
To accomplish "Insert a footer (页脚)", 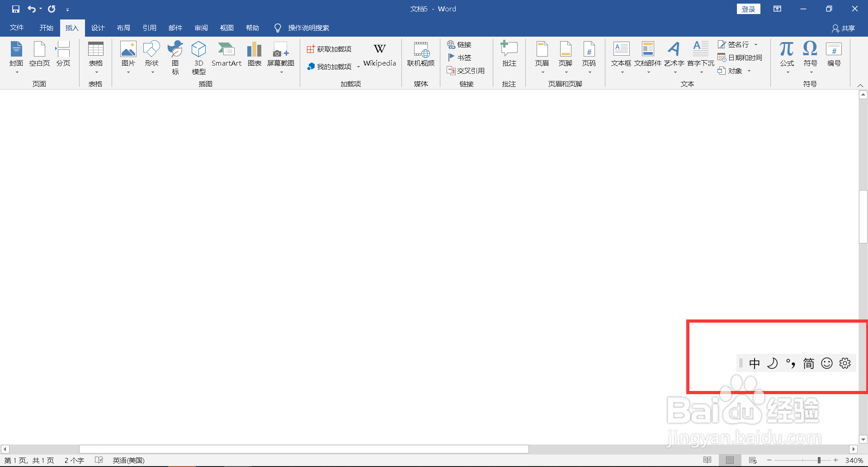I will (566, 57).
